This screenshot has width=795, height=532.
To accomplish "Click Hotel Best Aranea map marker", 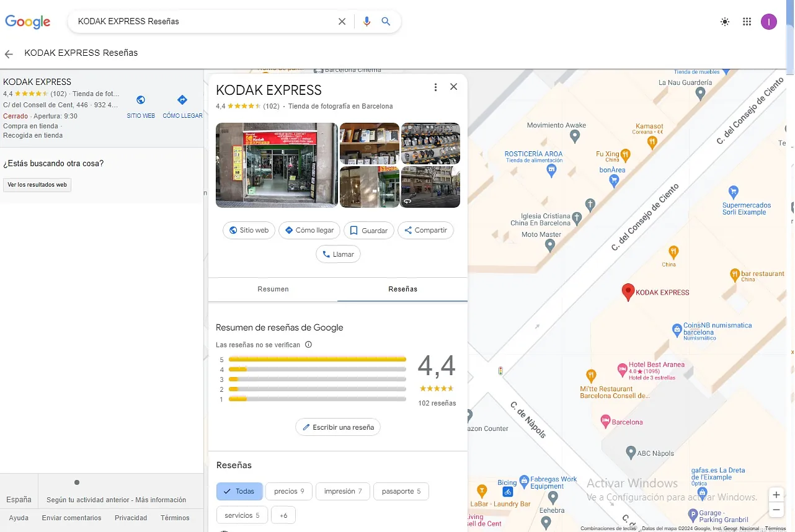I will pos(623,370).
